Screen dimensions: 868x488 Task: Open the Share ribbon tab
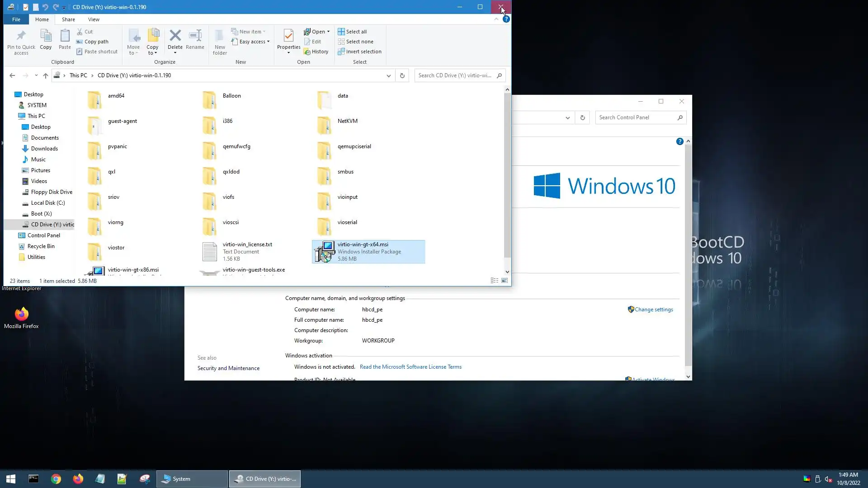pyautogui.click(x=68, y=19)
